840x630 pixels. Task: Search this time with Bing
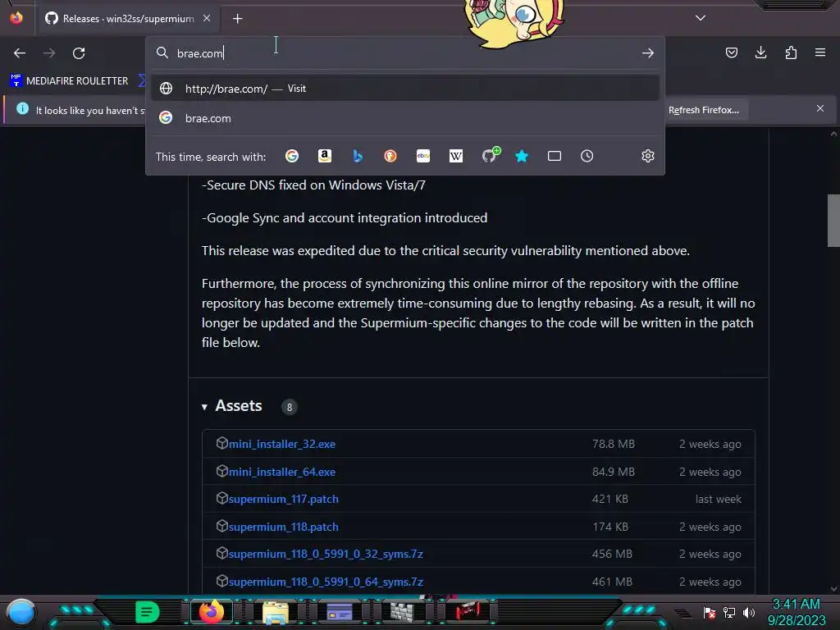358,156
